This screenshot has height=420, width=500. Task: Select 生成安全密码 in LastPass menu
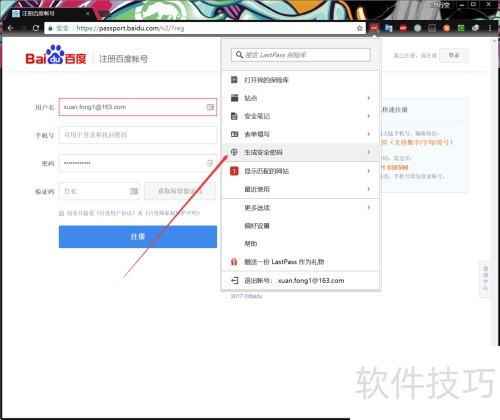click(x=301, y=152)
